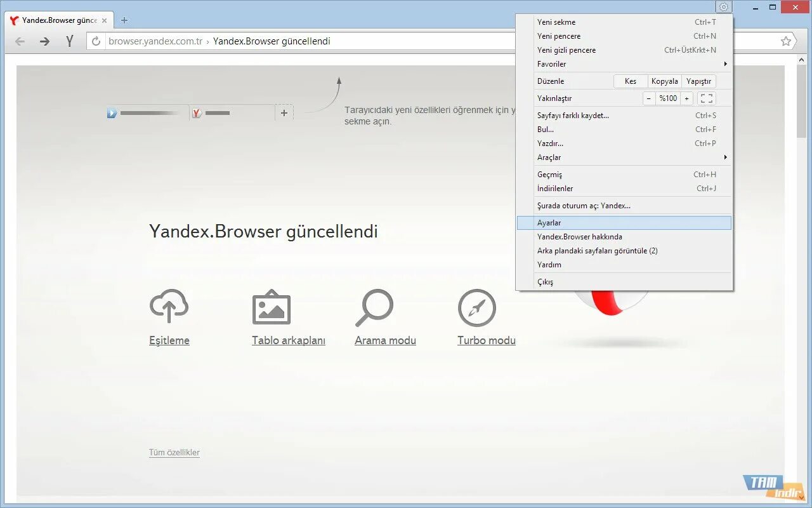Decrease zoom with minus button
Screen dimensions: 812x508
649,98
